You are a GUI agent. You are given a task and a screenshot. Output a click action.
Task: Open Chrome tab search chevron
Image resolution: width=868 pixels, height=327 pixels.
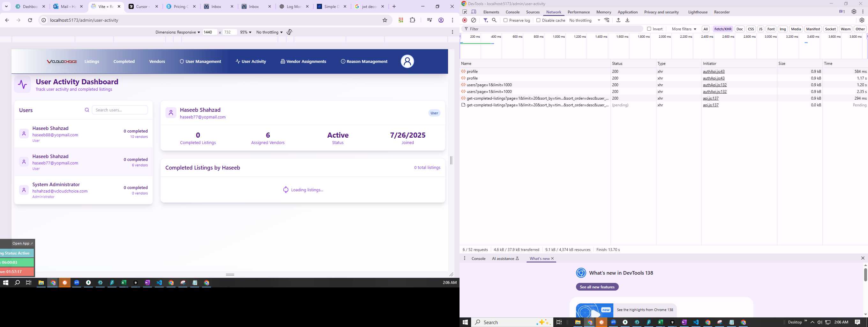click(x=6, y=6)
